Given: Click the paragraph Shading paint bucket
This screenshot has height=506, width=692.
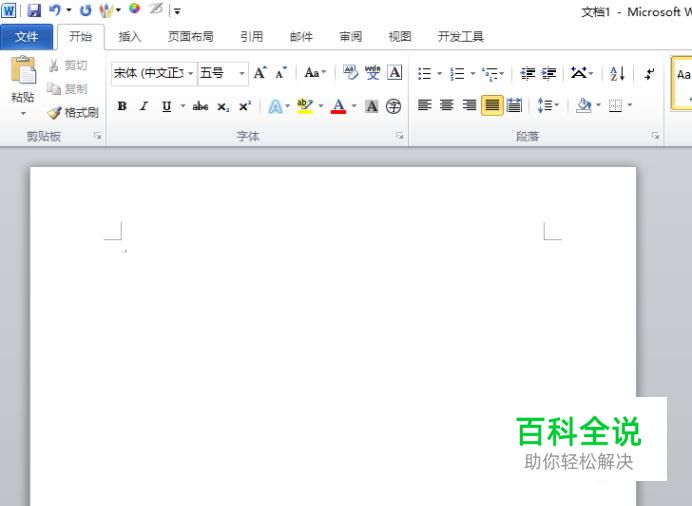Looking at the screenshot, I should point(583,105).
